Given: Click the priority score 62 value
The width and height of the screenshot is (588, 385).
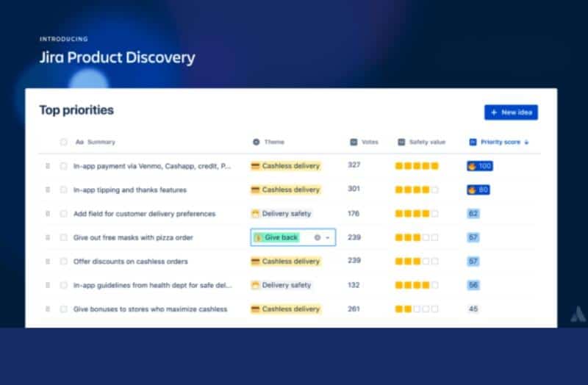Looking at the screenshot, I should (473, 214).
